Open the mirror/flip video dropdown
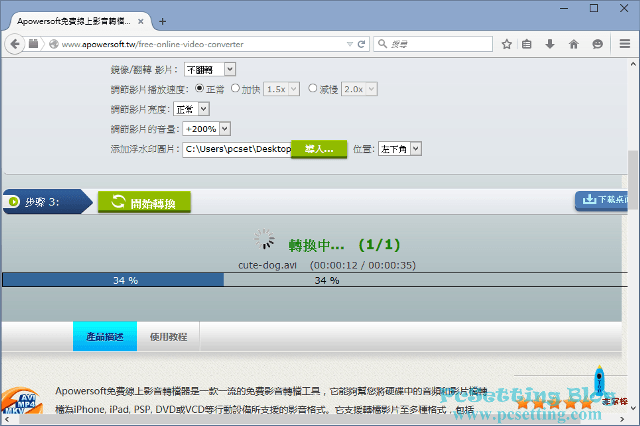This screenshot has width=640, height=426. pyautogui.click(x=210, y=69)
